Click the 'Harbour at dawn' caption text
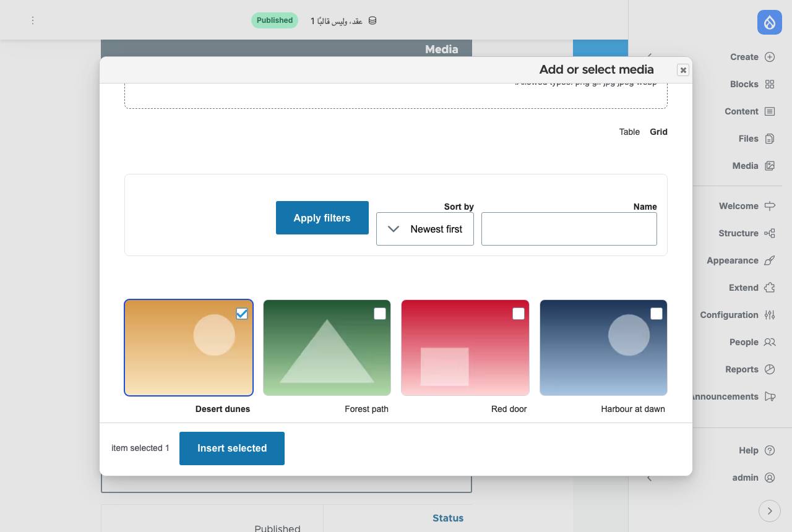The height and width of the screenshot is (532, 792). tap(633, 409)
